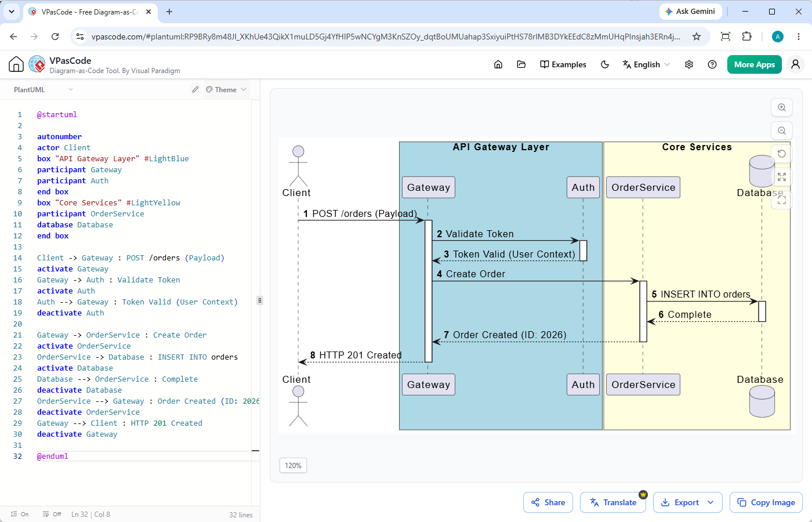Expand the Export dropdown arrow
This screenshot has height=522, width=812.
[710, 502]
